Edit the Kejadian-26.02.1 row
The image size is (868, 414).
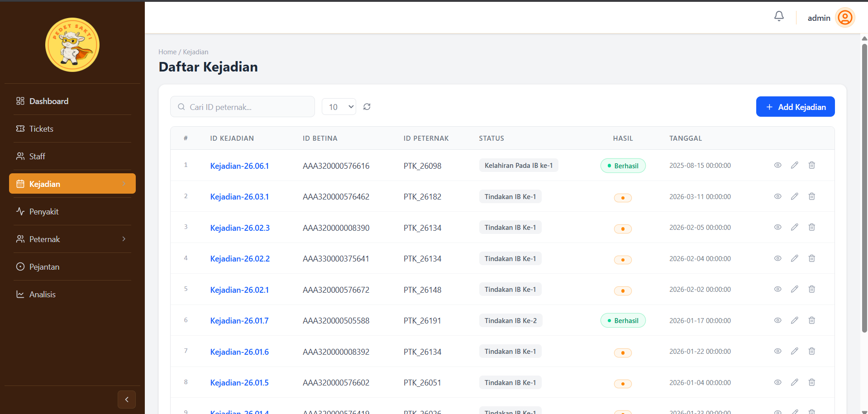coord(795,289)
